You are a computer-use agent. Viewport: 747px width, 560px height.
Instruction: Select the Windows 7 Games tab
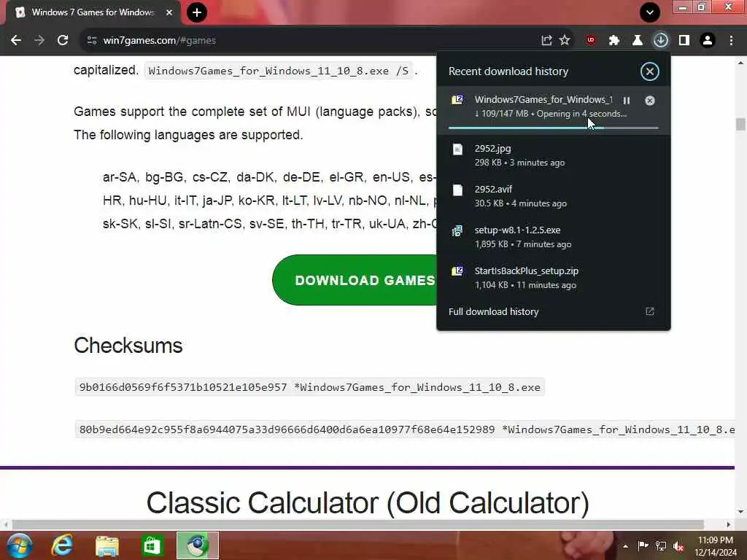[x=93, y=13]
